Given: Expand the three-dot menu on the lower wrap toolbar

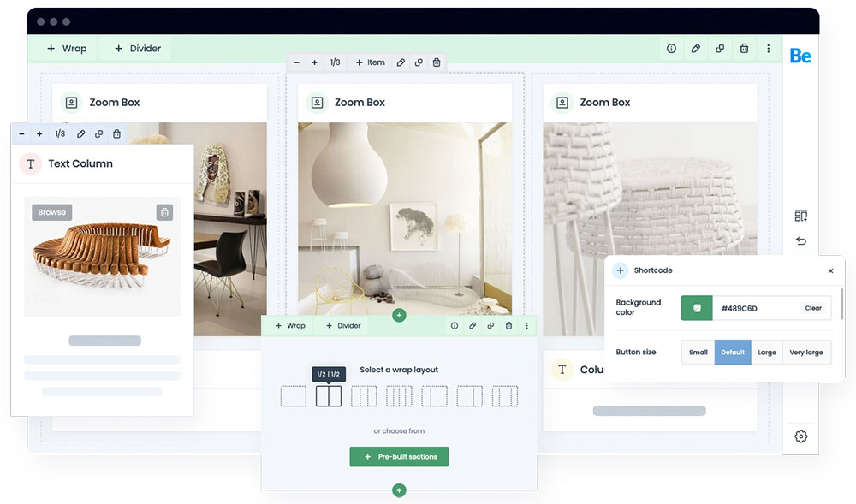Looking at the screenshot, I should click(x=526, y=326).
